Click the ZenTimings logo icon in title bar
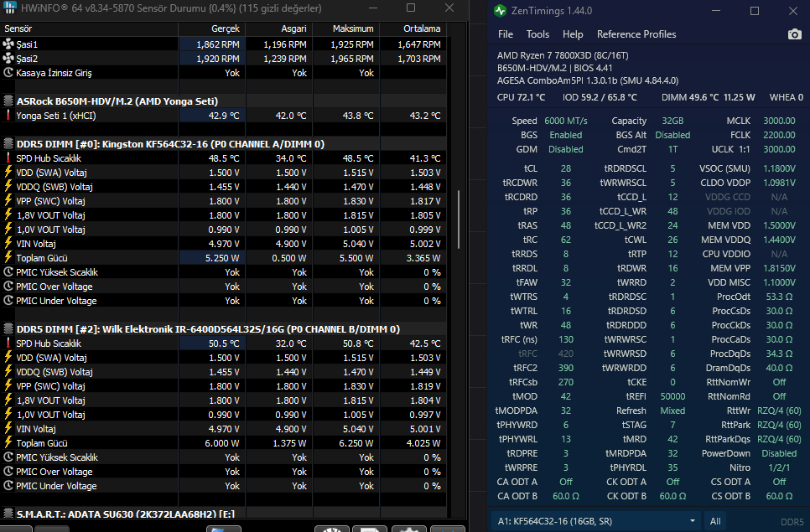810x532 pixels. (500, 11)
